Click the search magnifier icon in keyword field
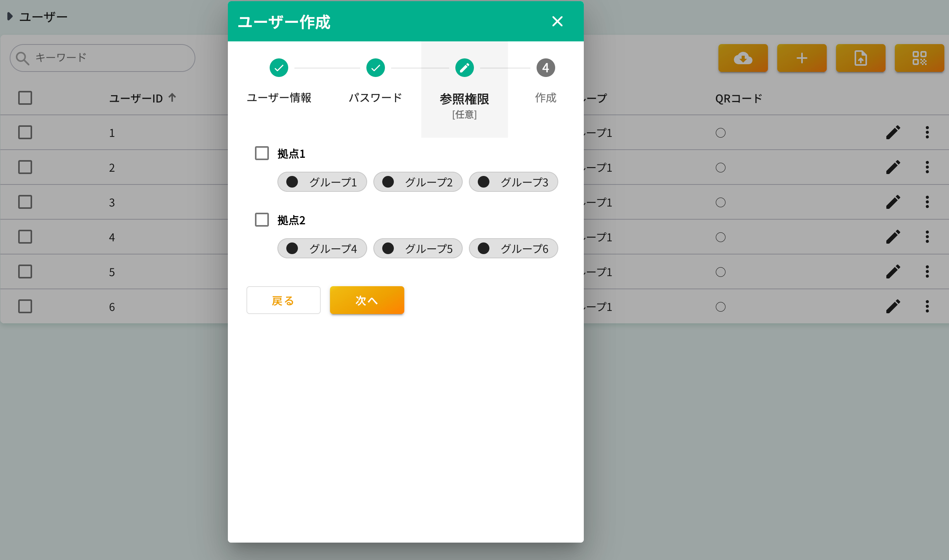 tap(23, 57)
